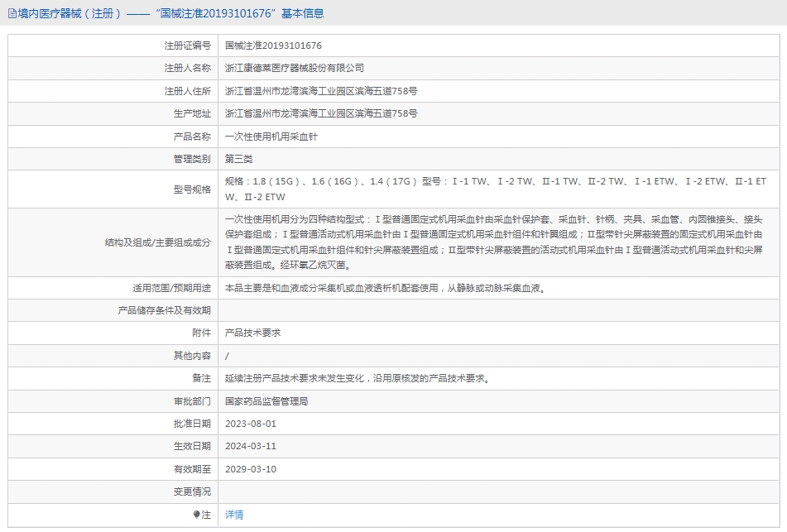Select the 产品储存条件及有效期 row label

[x=165, y=310]
